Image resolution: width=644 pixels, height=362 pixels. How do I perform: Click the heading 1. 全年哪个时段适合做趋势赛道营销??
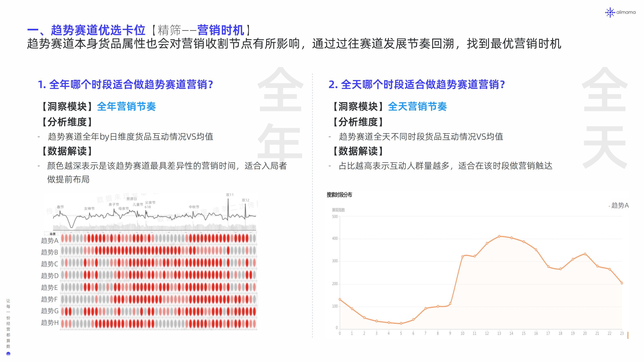click(125, 85)
